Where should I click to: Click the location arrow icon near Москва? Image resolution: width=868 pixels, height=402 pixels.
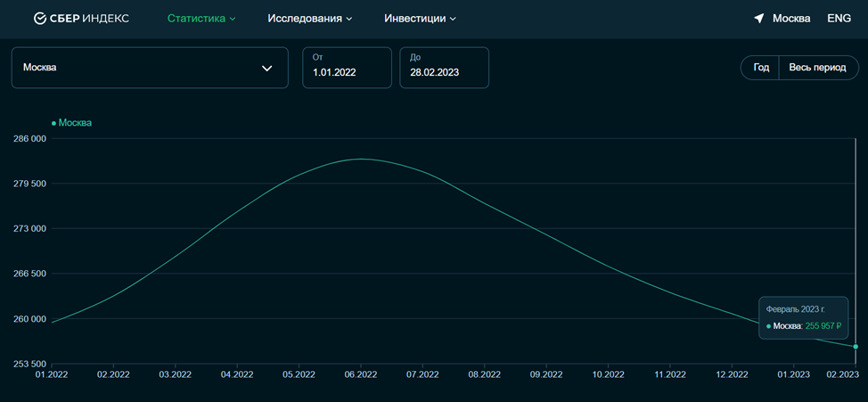[x=759, y=18]
